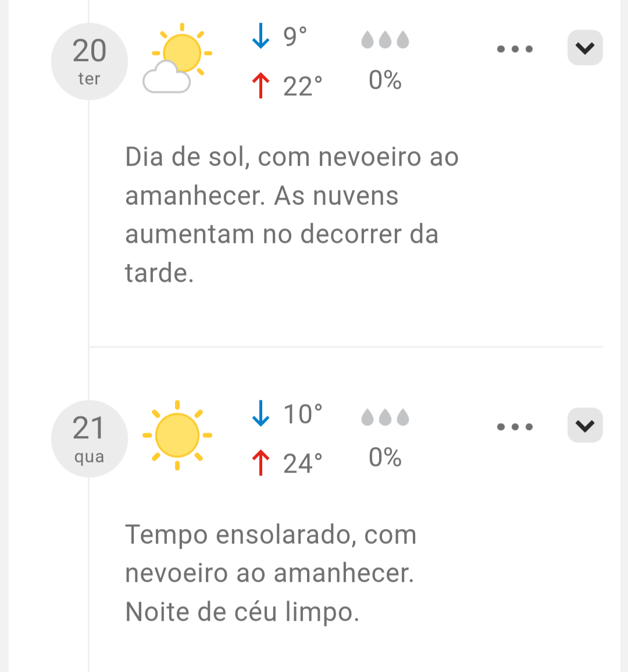Tap the 0% precipitation value on day 20
628x672 pixels.
point(385,80)
